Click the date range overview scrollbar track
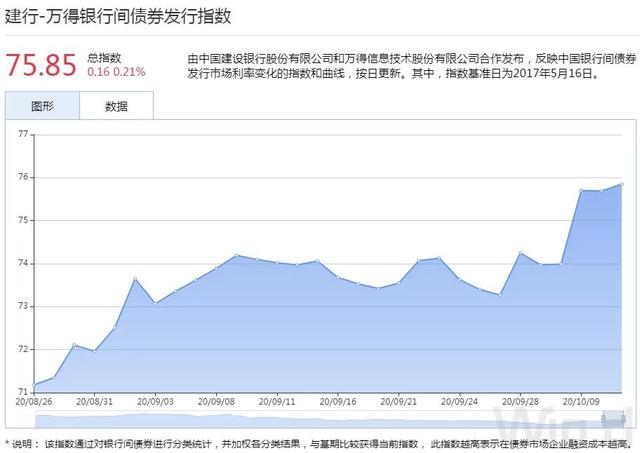This screenshot has height=453, width=640. (x=329, y=420)
